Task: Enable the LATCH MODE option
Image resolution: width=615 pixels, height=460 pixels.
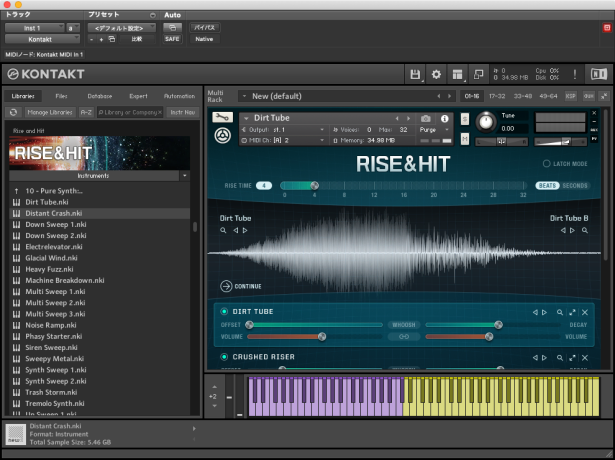Action: click(x=546, y=163)
